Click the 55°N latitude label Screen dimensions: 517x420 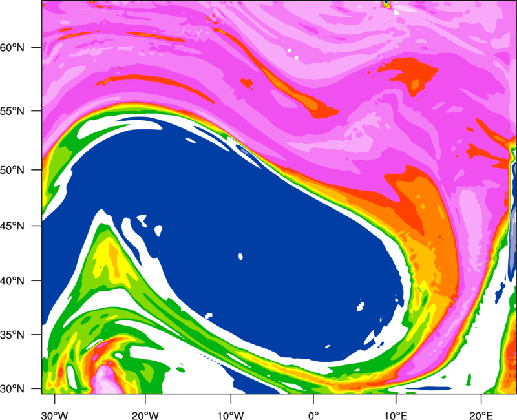click(12, 111)
